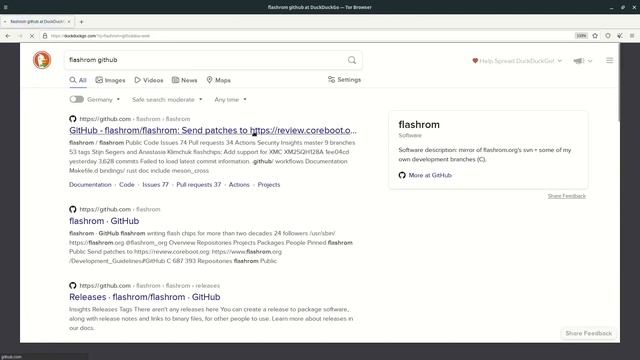Toggle the Germany region switch
This screenshot has height=360, width=640.
click(x=76, y=99)
